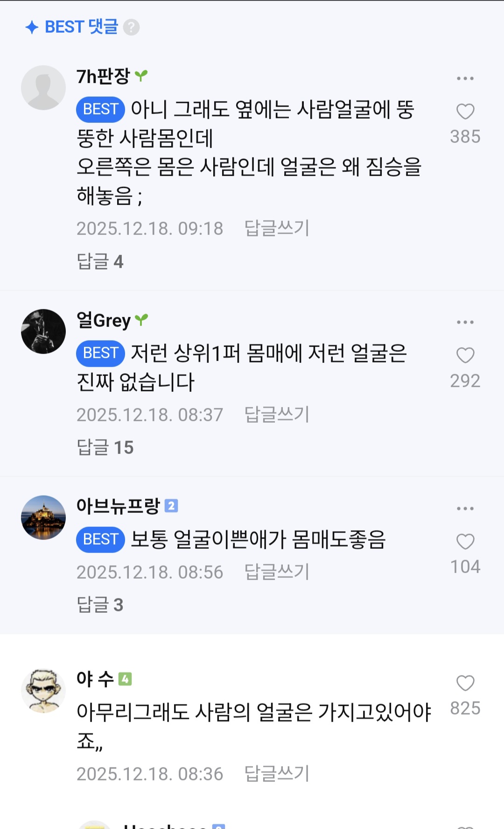Expand the 15 replies under 얼Grey's comment
Viewport: 504px width, 829px height.
pos(105,447)
